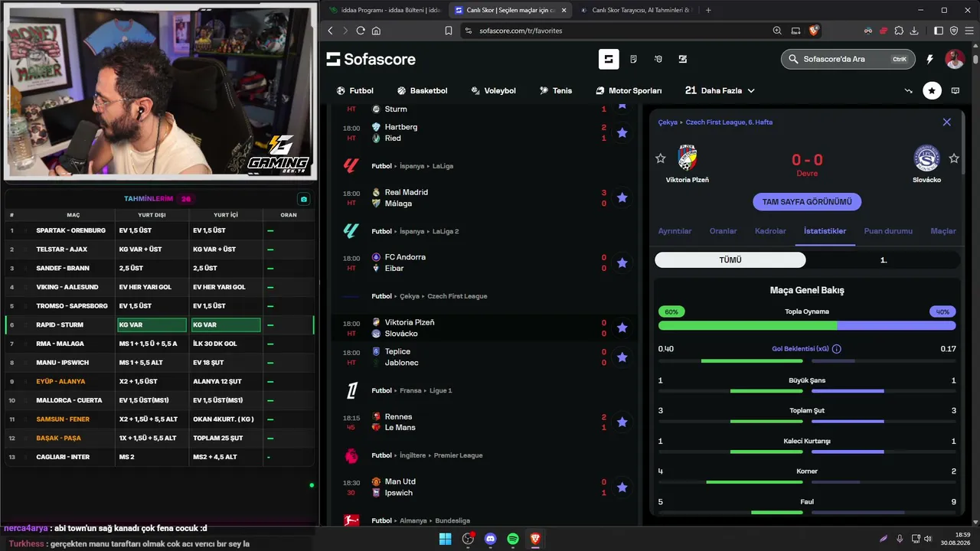The width and height of the screenshot is (980, 551).
Task: Click the camera icon in Tahminlerim panel
Action: pyautogui.click(x=304, y=199)
